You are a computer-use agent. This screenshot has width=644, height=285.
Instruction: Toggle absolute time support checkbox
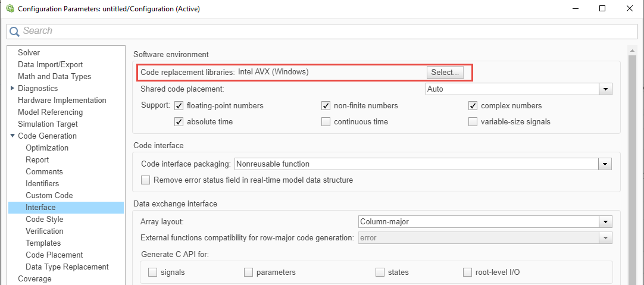(179, 122)
